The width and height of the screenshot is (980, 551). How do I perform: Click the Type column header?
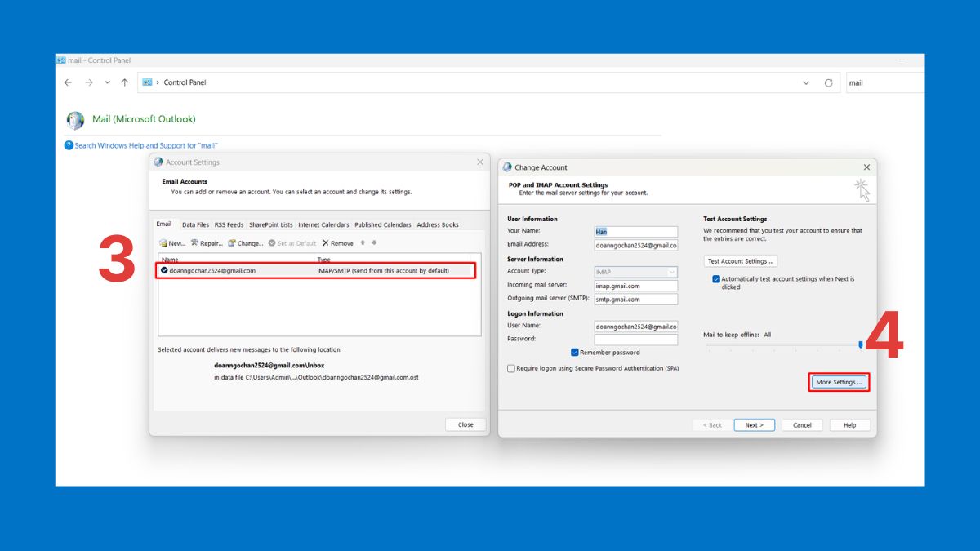pos(323,260)
